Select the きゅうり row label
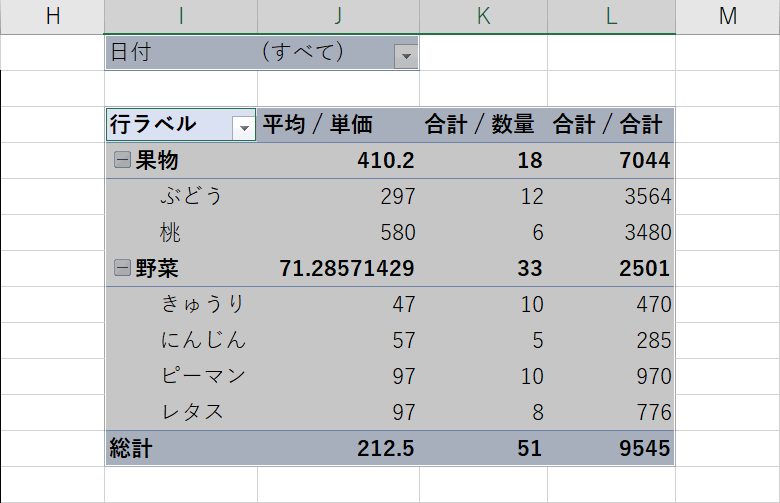 (x=202, y=304)
